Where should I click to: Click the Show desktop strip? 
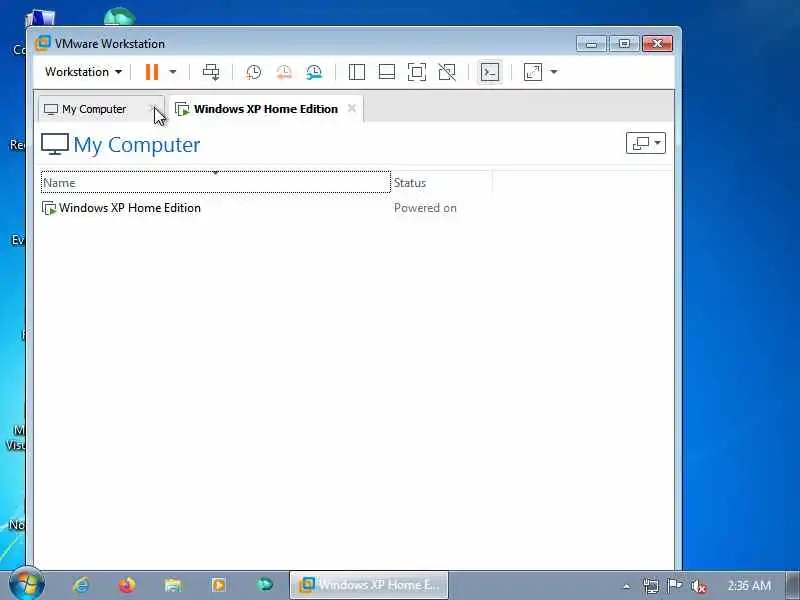click(793, 586)
